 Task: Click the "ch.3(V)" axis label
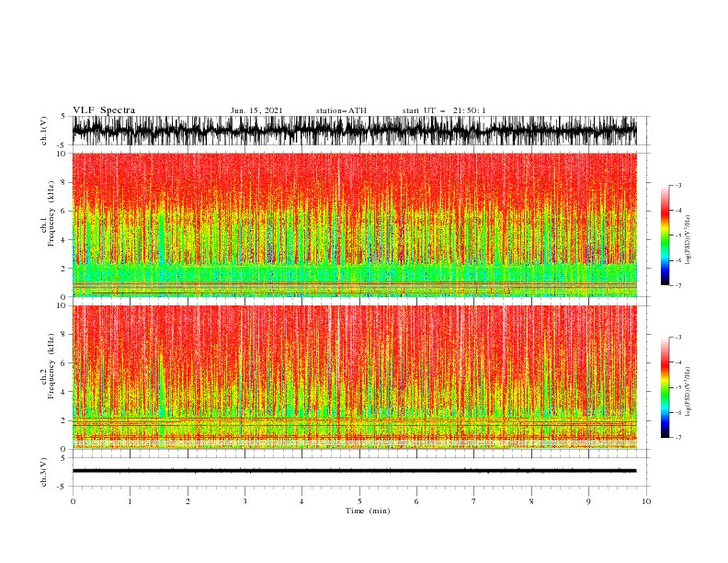[x=43, y=472]
